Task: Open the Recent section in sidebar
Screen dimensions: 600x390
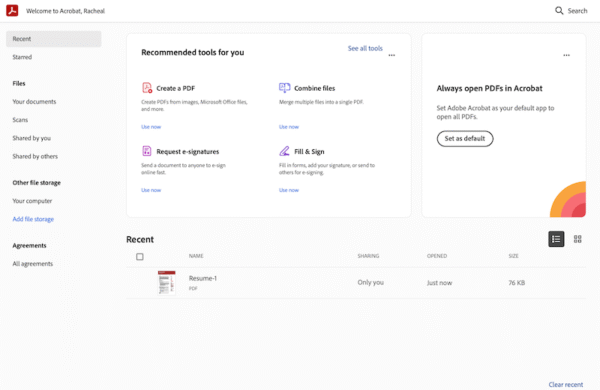Action: click(x=54, y=39)
